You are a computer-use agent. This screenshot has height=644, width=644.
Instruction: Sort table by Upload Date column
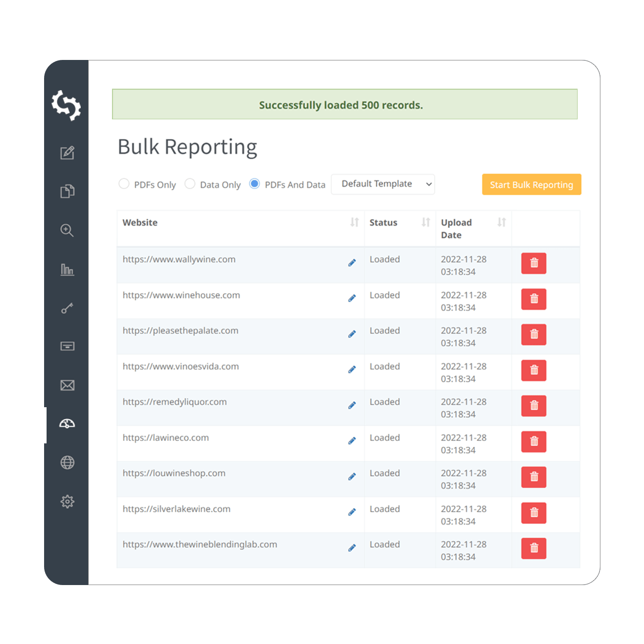point(501,222)
